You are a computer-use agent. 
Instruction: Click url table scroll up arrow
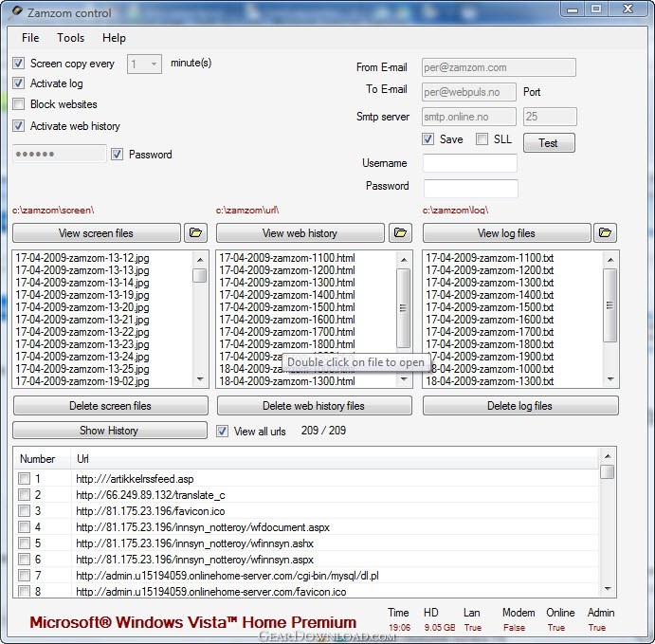tap(608, 456)
